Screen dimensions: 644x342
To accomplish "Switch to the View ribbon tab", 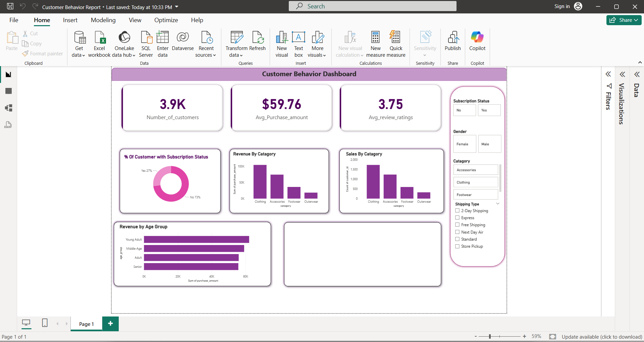I will point(135,20).
